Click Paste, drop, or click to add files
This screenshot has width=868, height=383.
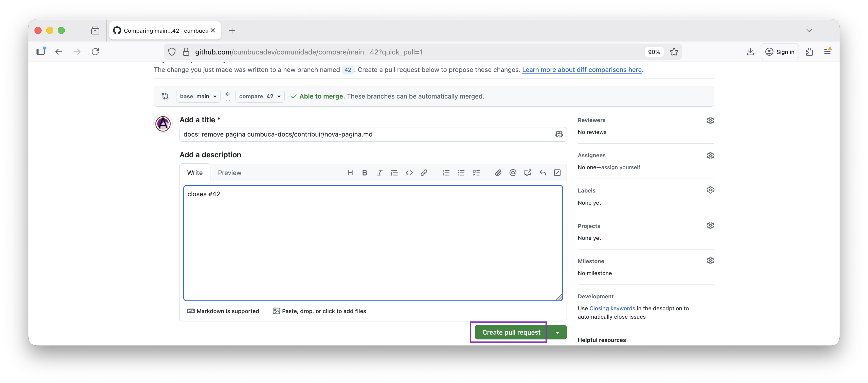click(x=319, y=311)
